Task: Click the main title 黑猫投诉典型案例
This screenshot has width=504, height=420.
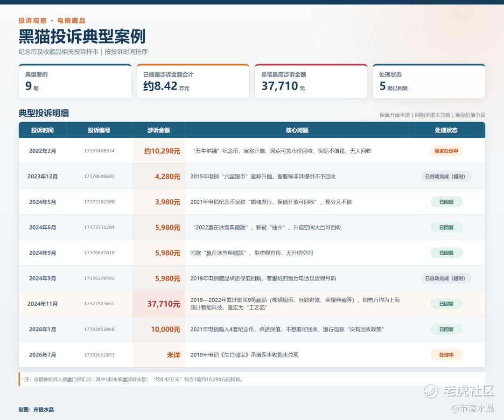Action: coord(82,36)
